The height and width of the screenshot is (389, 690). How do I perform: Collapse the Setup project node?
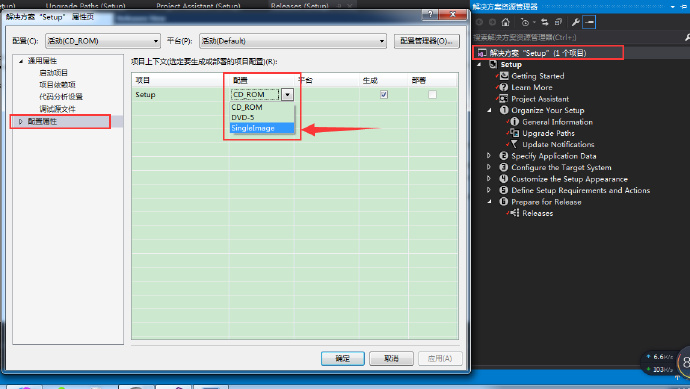480,65
